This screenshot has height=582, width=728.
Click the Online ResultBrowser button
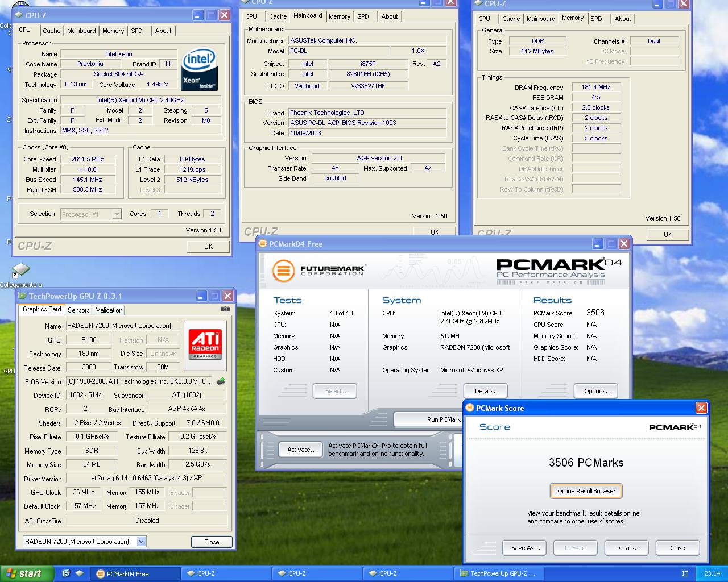pos(586,491)
